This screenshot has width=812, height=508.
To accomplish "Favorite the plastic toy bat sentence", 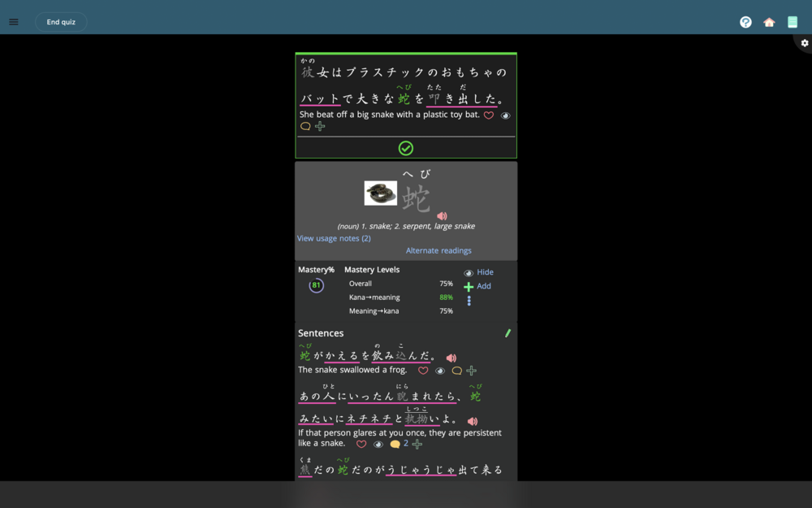I will (489, 115).
